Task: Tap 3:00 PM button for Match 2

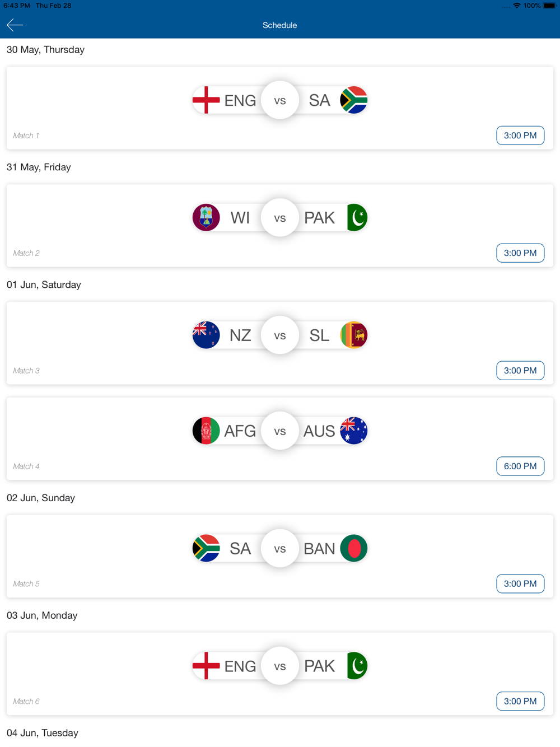Action: [x=520, y=253]
